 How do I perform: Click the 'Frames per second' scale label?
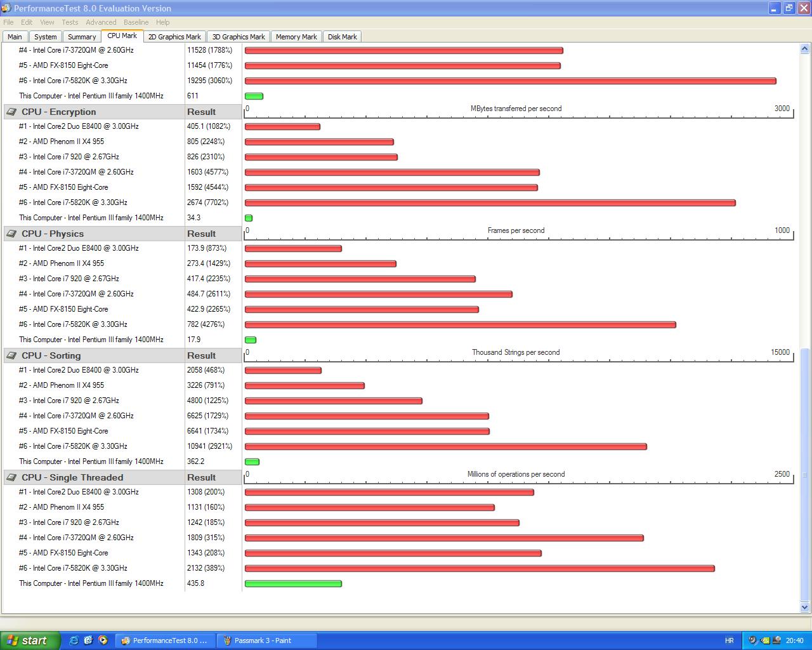(516, 230)
